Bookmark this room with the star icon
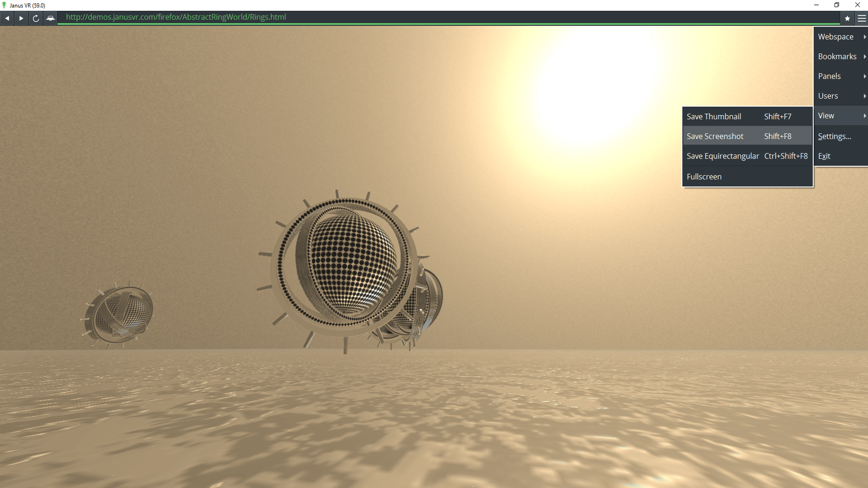This screenshot has width=868, height=488. pyautogui.click(x=848, y=18)
